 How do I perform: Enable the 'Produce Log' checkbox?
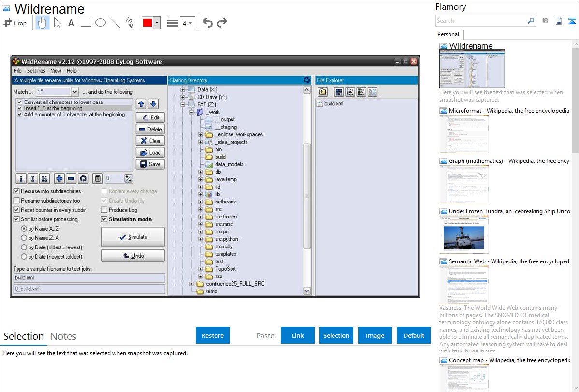[104, 210]
